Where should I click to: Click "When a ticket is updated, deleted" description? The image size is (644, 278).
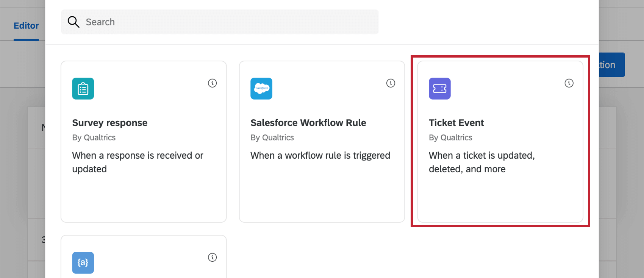tap(481, 162)
